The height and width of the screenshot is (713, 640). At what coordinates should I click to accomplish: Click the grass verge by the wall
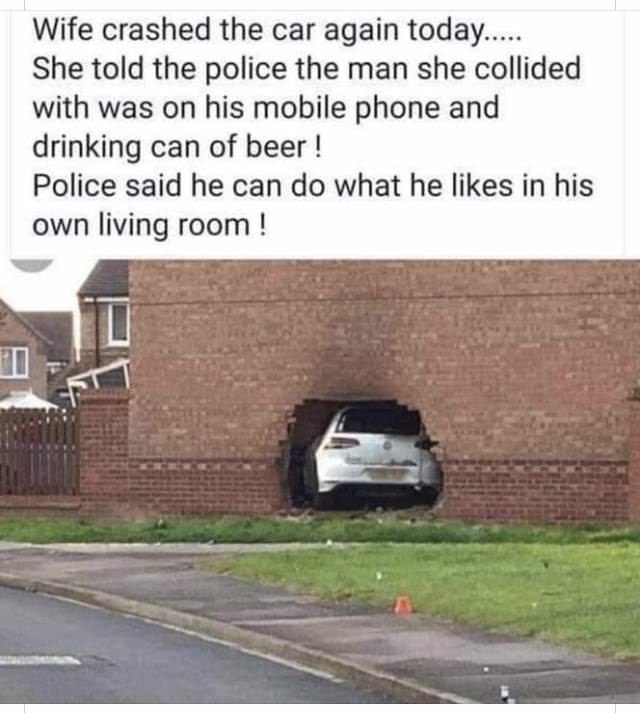318,530
